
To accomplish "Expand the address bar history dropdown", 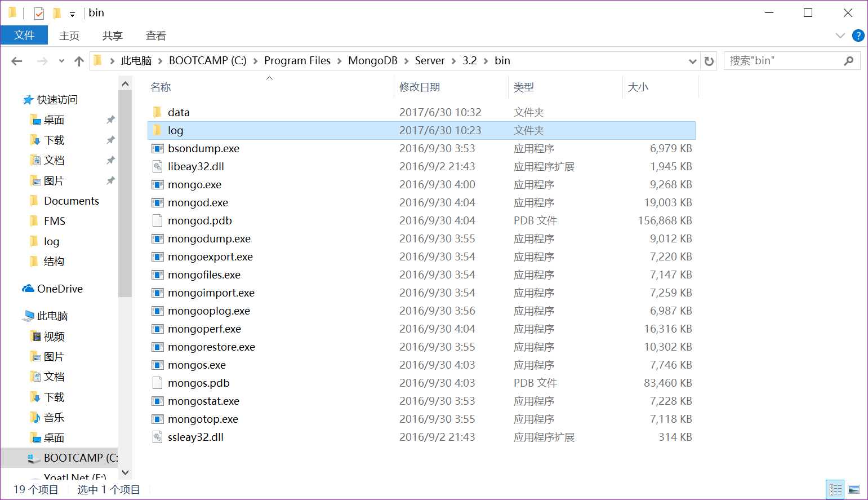I will pyautogui.click(x=692, y=61).
